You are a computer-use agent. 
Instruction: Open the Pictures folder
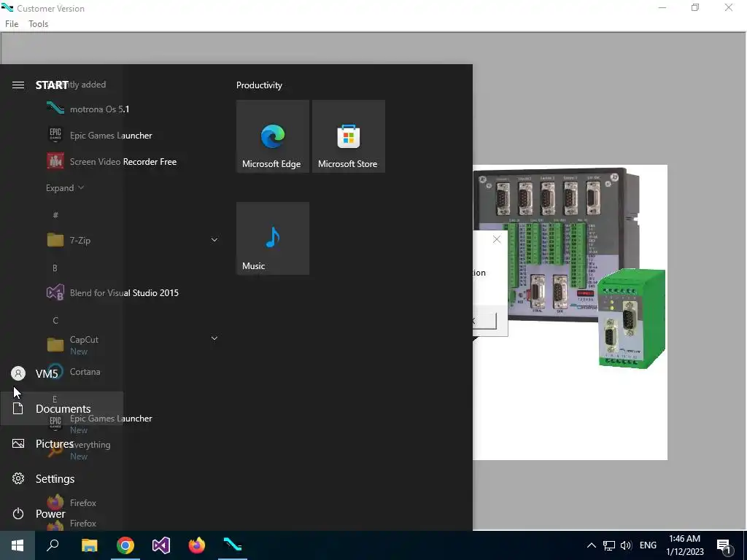click(x=43, y=444)
